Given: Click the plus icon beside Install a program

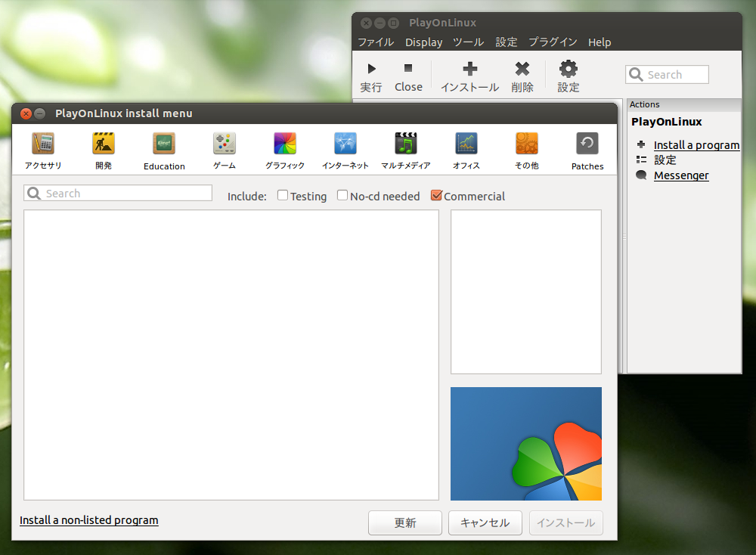Looking at the screenshot, I should coord(641,144).
